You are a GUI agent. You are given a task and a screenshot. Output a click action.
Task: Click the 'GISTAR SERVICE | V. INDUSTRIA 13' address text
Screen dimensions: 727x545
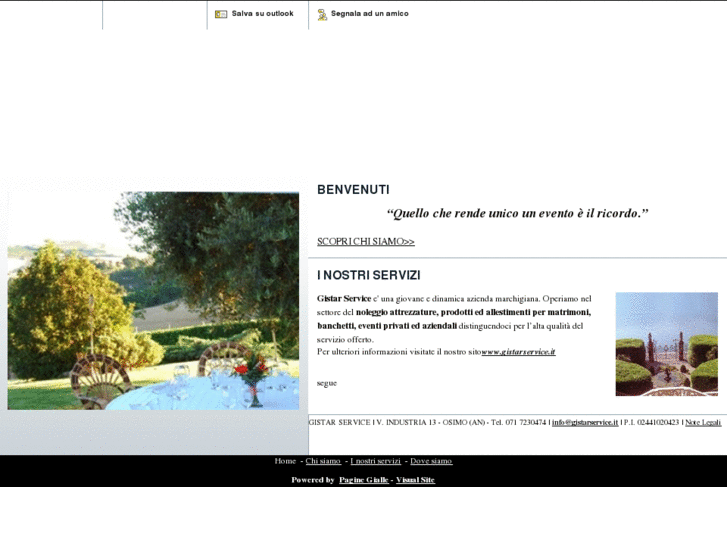tap(372, 422)
